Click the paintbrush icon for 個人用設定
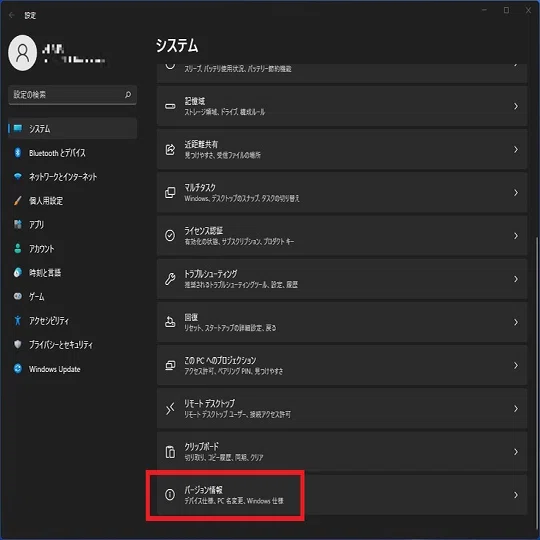Screen dimensions: 540x540 [x=18, y=201]
